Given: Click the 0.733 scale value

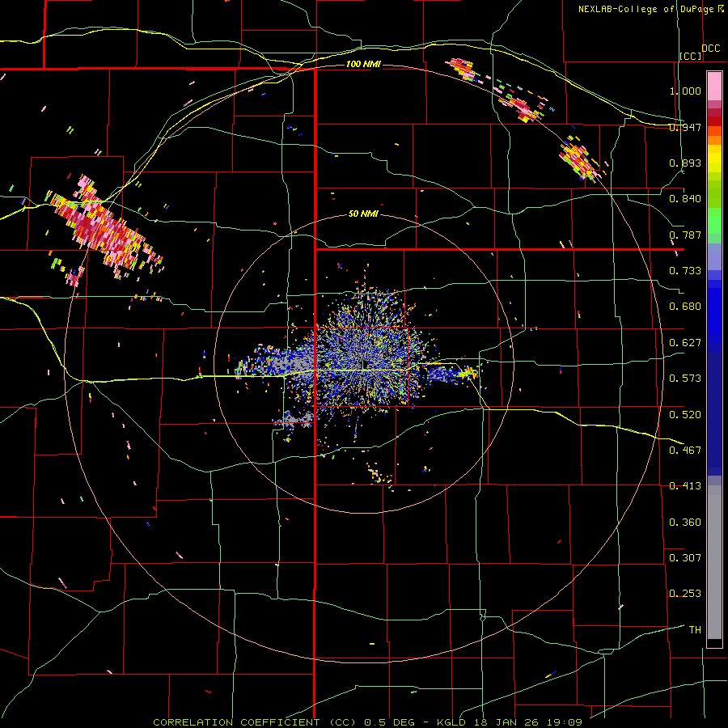Looking at the screenshot, I should click(x=685, y=271).
